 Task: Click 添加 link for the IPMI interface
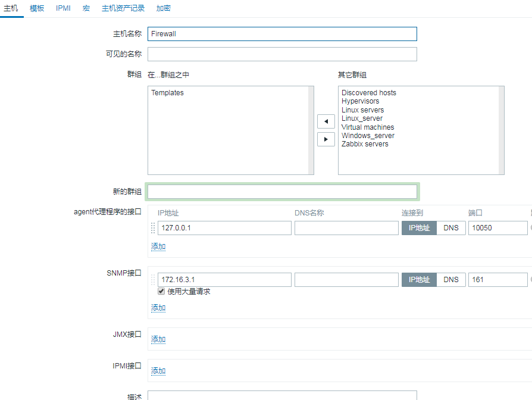point(158,371)
